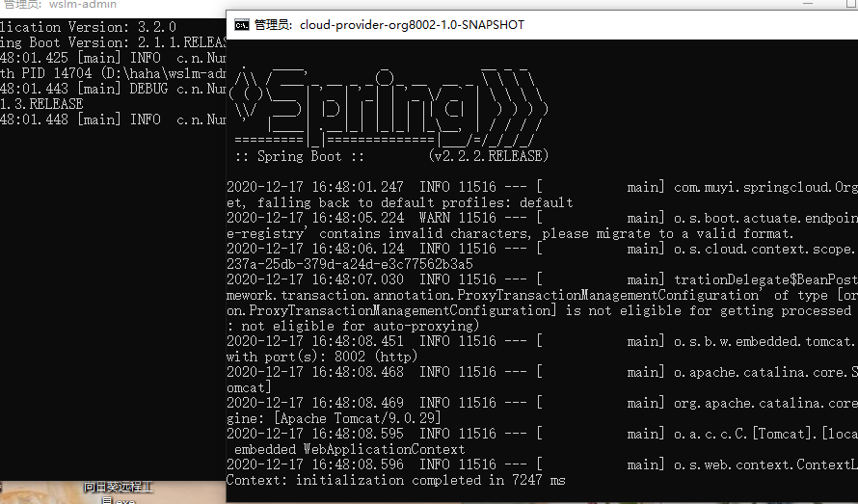858x504 pixels.
Task: Click the 48:01.443 DEBUG line in wslm-admin window
Action: (113, 88)
